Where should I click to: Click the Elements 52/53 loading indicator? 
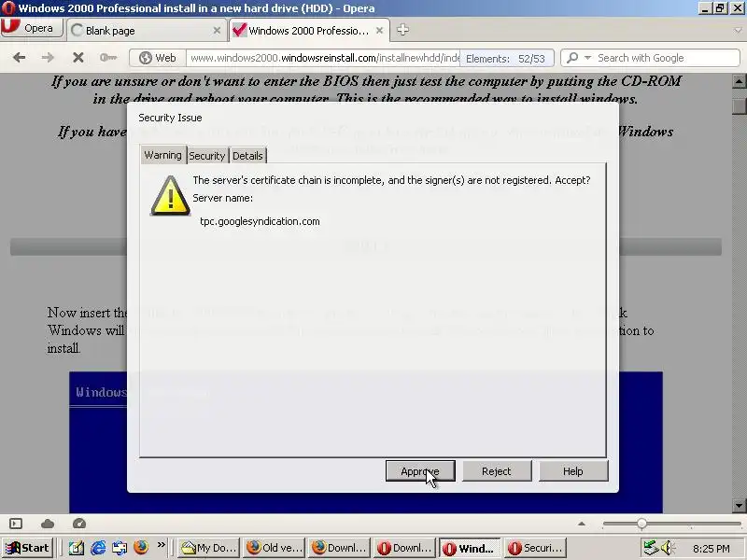[505, 59]
